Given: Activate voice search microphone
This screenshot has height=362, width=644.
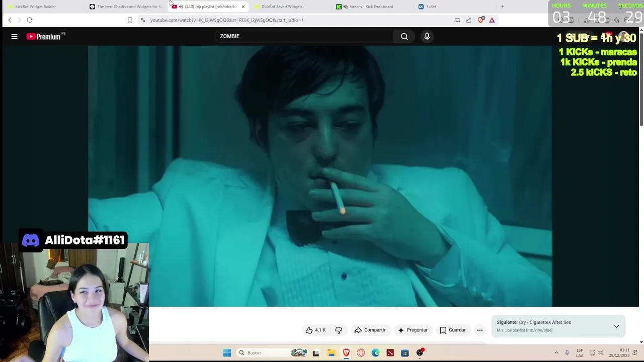Looking at the screenshot, I should coord(427,36).
